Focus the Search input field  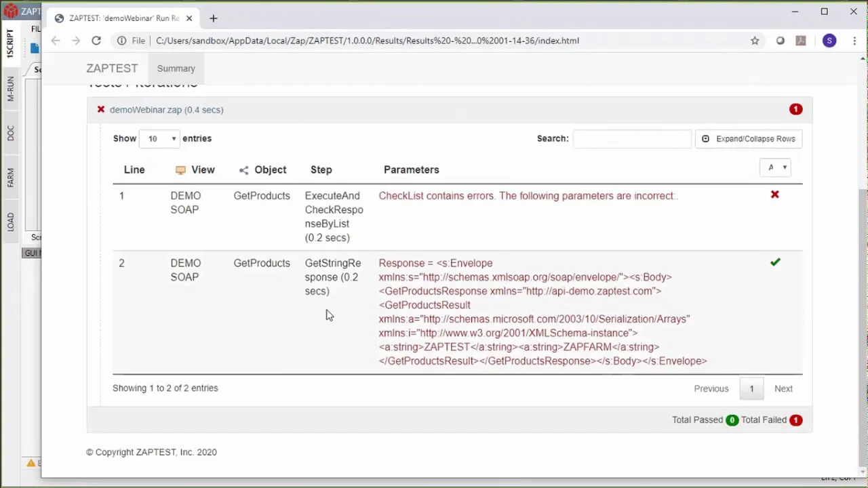(x=632, y=138)
